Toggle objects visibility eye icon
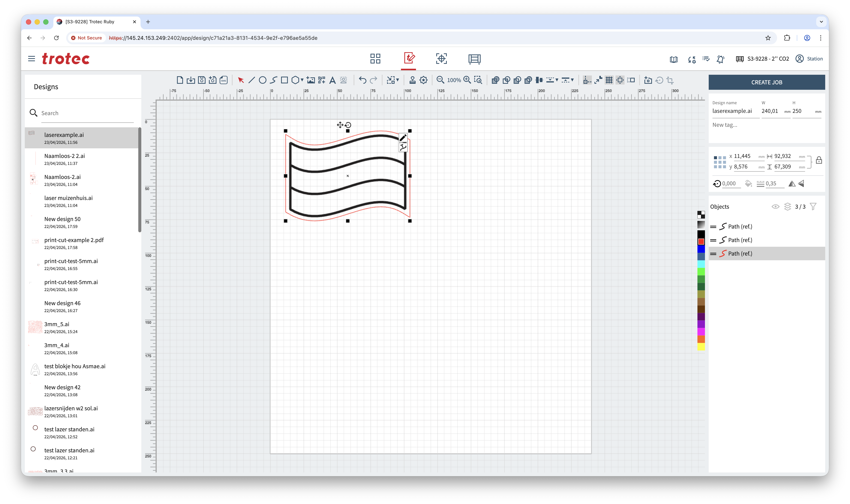Screen dimensions: 850x504 (775, 207)
